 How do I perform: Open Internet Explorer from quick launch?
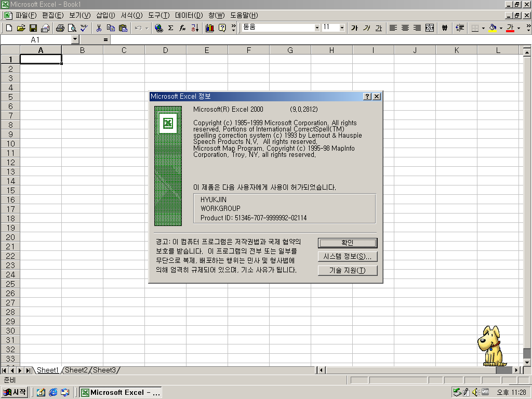click(x=53, y=392)
